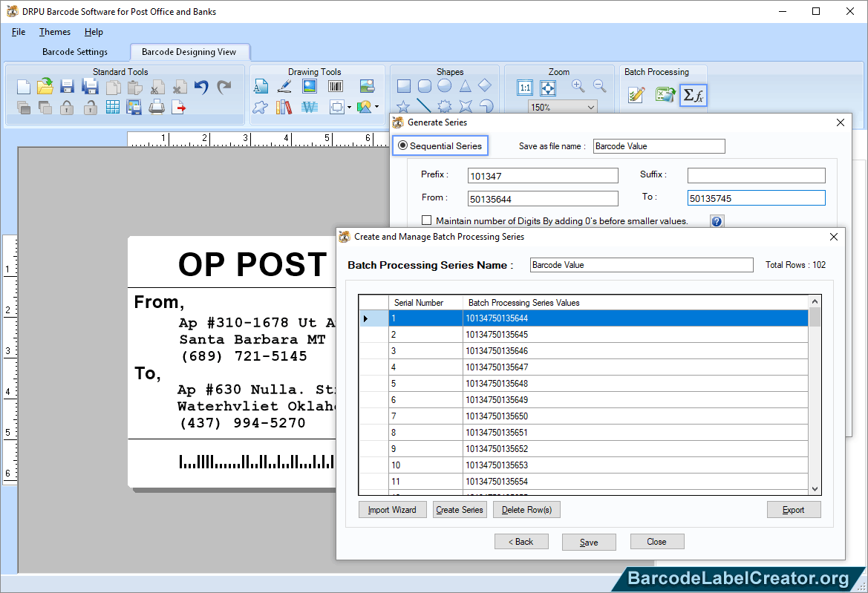
Task: Toggle the grid view icon
Action: point(112,108)
